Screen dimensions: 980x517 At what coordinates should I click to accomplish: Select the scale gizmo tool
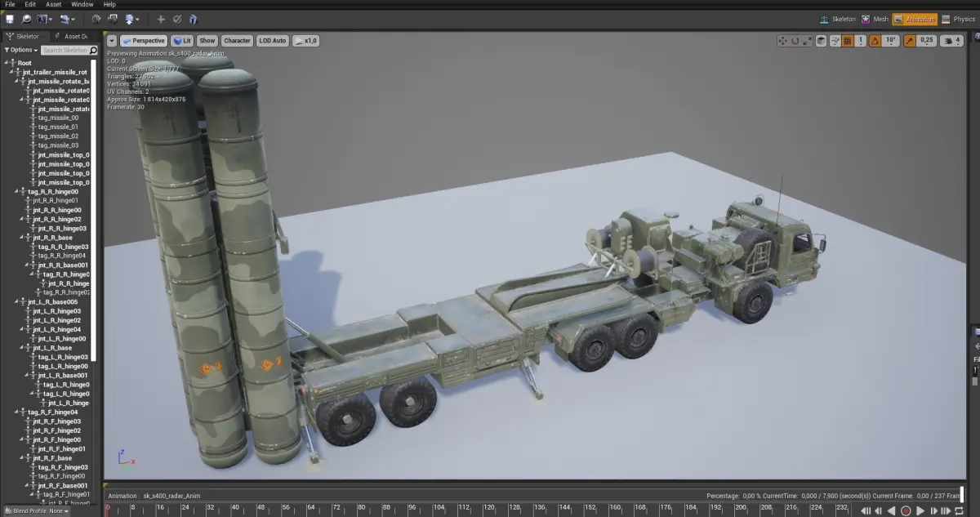pyautogui.click(x=808, y=40)
